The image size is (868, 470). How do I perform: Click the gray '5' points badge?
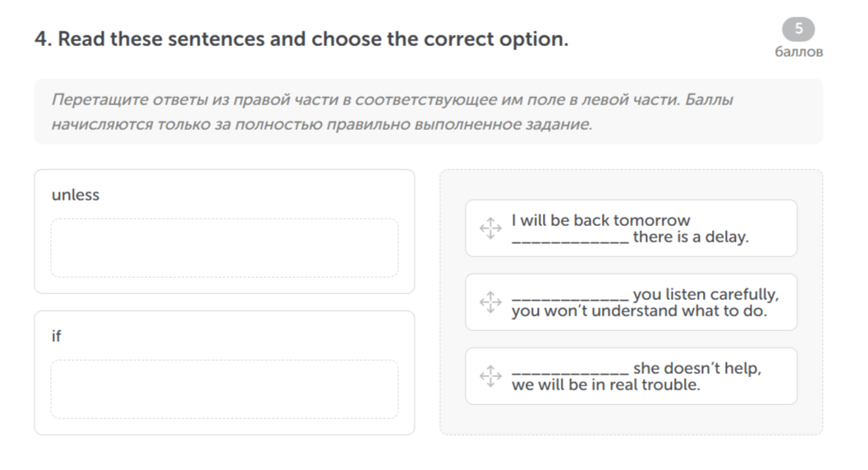[798, 29]
